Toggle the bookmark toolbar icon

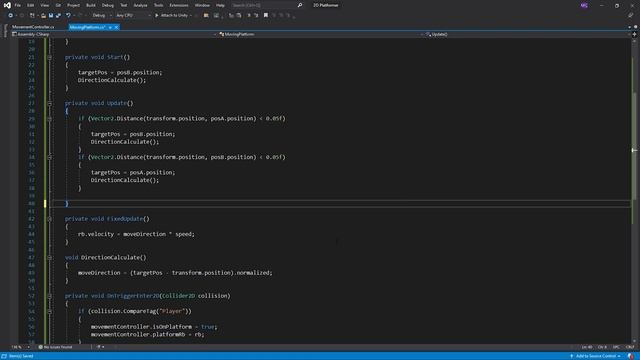[x=266, y=15]
